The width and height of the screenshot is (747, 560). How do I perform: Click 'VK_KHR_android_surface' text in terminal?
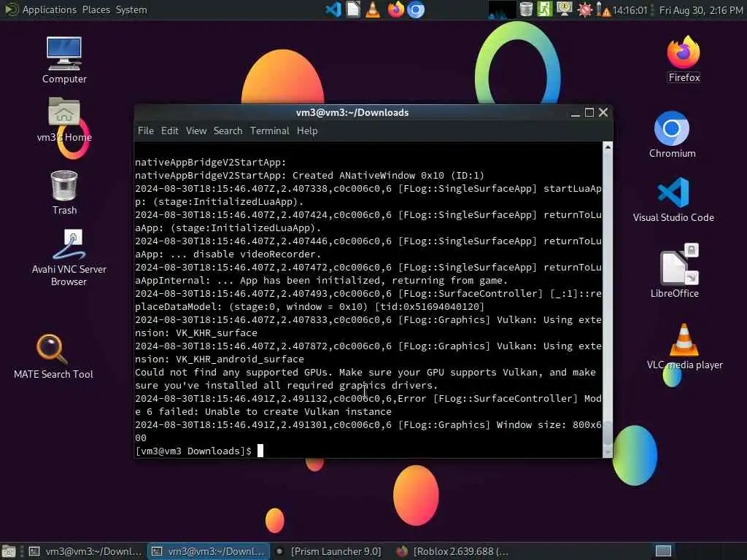239,359
